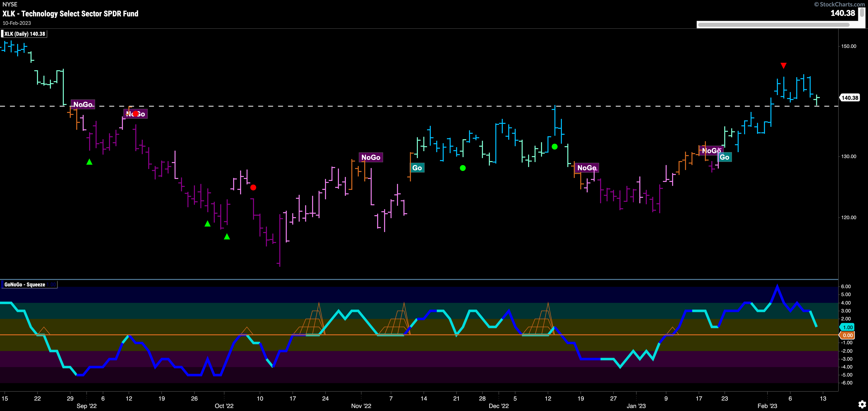Click the XLK (Daily) 140.38 legend label

pos(25,34)
